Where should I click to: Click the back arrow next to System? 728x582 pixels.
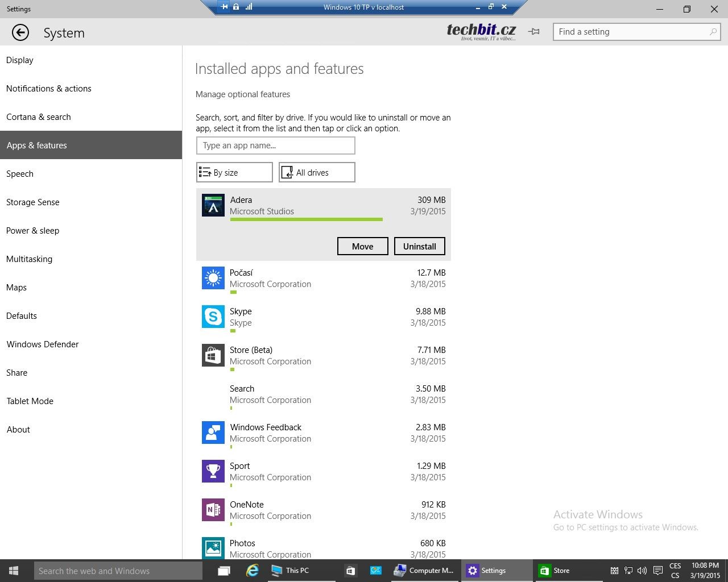20,32
